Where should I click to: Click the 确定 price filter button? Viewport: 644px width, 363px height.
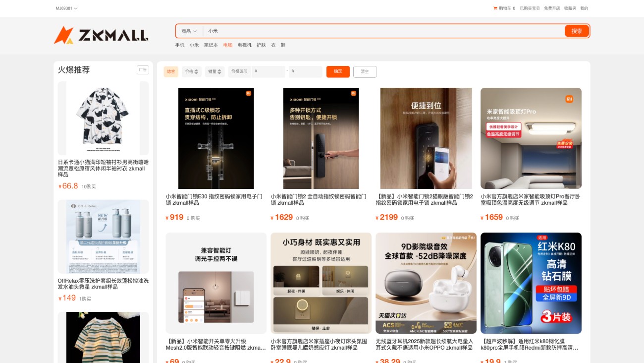[338, 71]
